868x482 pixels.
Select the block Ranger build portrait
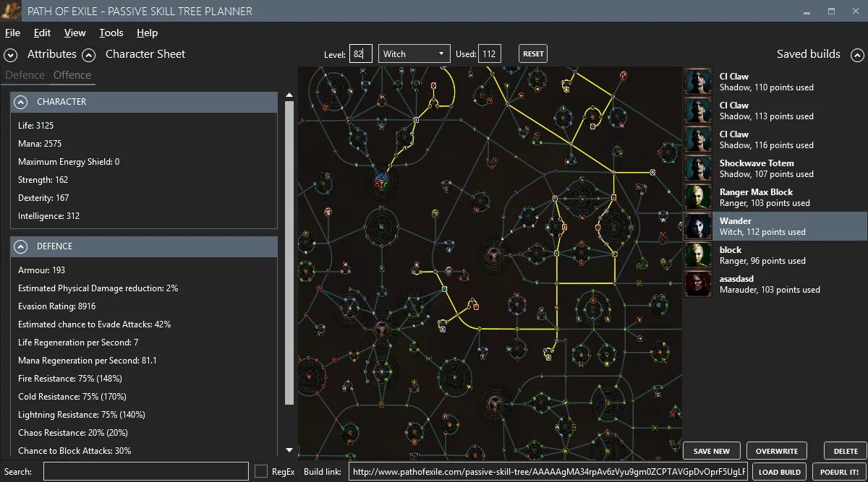698,255
